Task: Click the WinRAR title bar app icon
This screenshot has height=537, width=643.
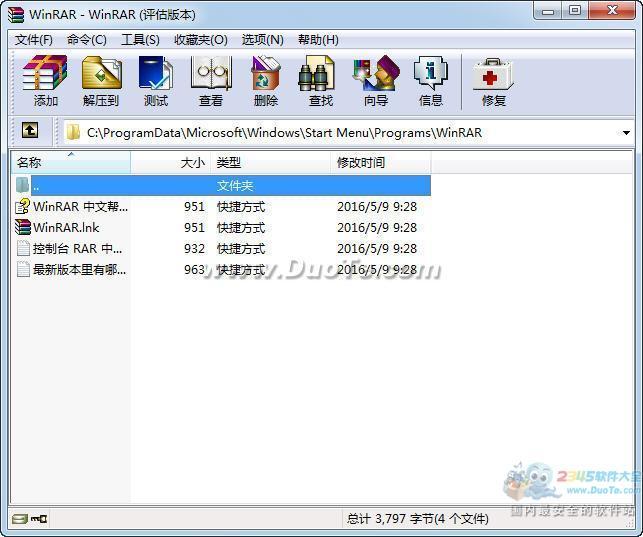Action: coord(16,14)
